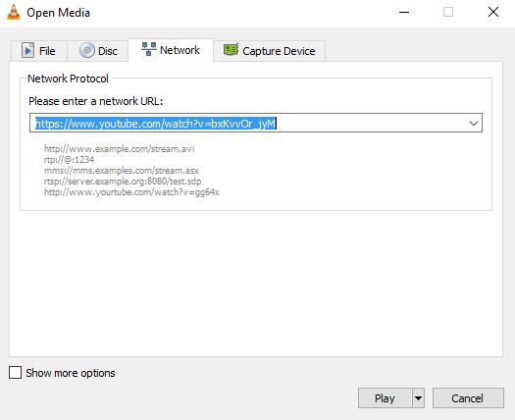
Task: Click the Network Protocol group label
Action: (68, 79)
